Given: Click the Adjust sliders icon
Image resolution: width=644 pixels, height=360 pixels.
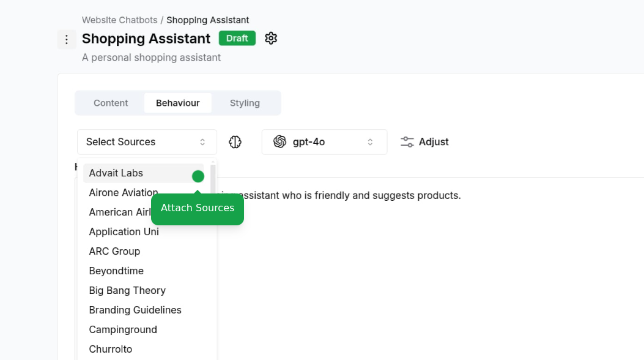Looking at the screenshot, I should tap(407, 142).
